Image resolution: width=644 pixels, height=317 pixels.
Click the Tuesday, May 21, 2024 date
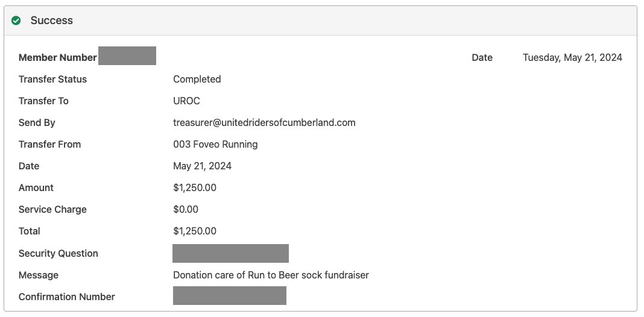pyautogui.click(x=572, y=57)
